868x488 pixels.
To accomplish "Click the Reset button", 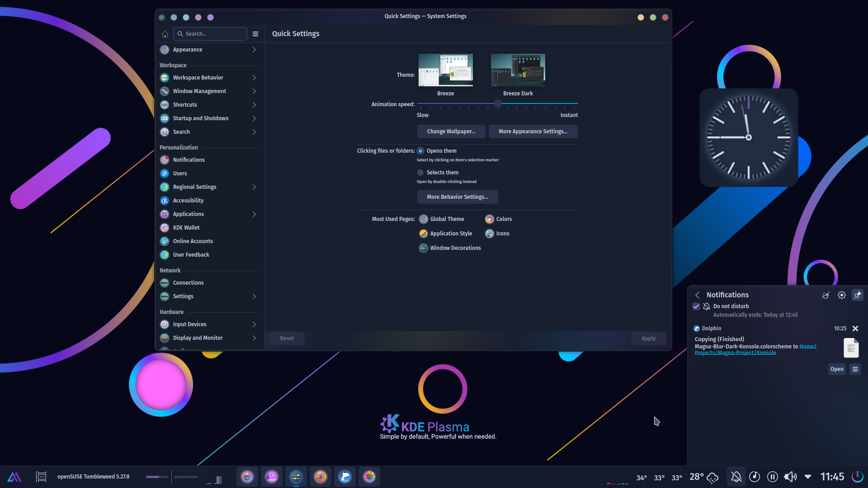I will tap(287, 338).
